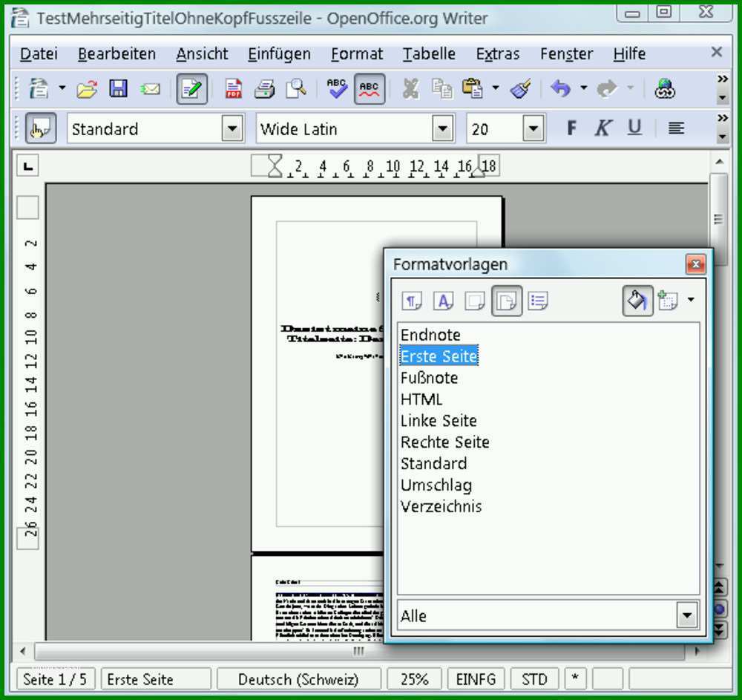Screen dimensions: 742x700
Task: Select Linke Seite page style
Action: tap(439, 420)
